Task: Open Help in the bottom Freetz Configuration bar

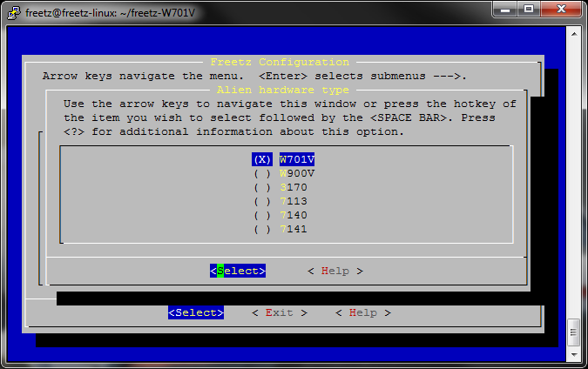Action: point(363,312)
